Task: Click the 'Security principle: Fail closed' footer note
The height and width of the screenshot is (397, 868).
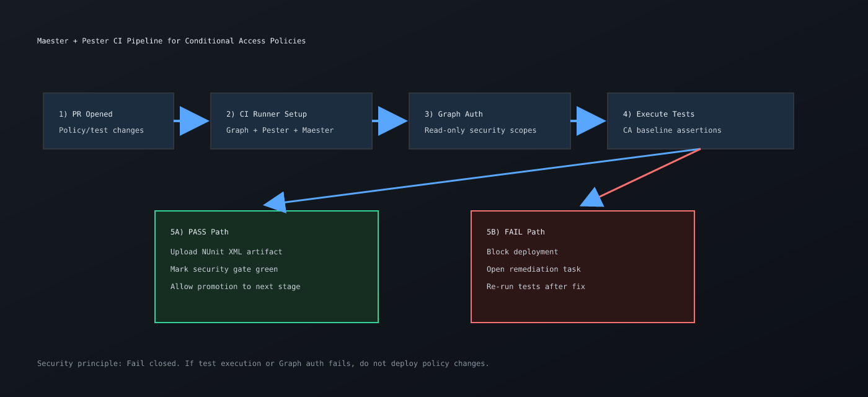Action: (263, 364)
